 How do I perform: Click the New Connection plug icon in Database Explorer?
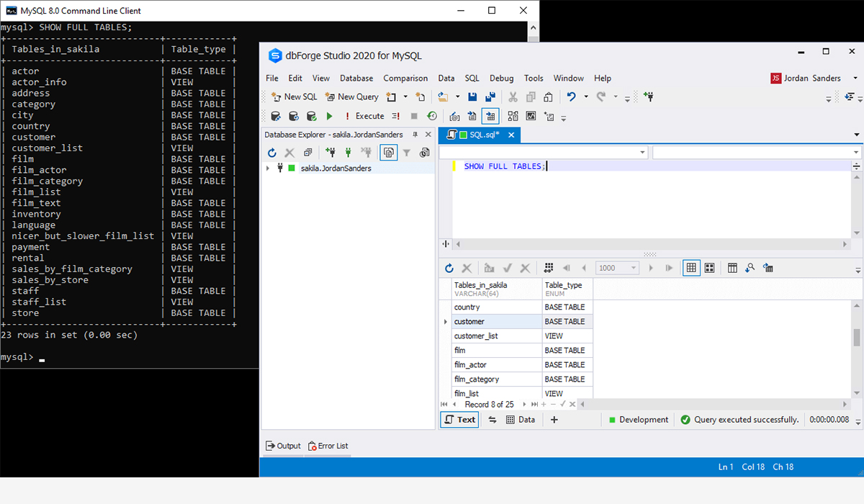[x=330, y=153]
